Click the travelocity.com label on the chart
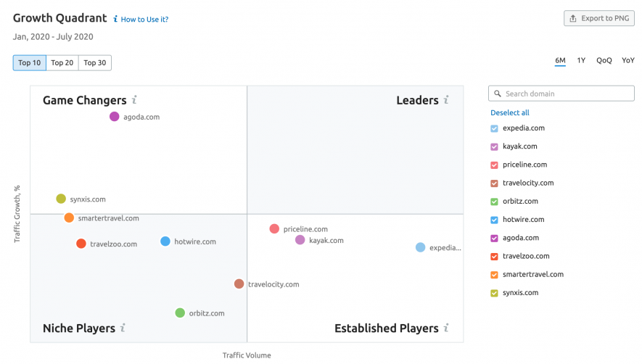Viewport: 642px width, 364px height. click(x=273, y=284)
